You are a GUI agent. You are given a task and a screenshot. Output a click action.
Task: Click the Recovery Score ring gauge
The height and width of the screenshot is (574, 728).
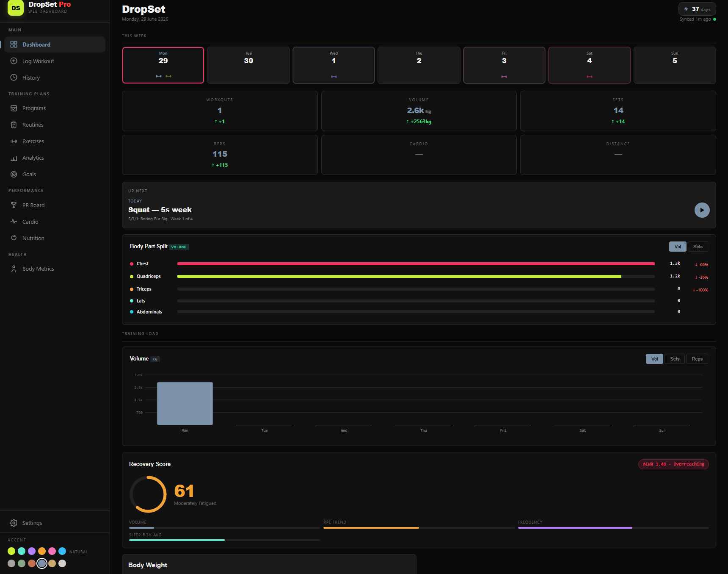148,494
